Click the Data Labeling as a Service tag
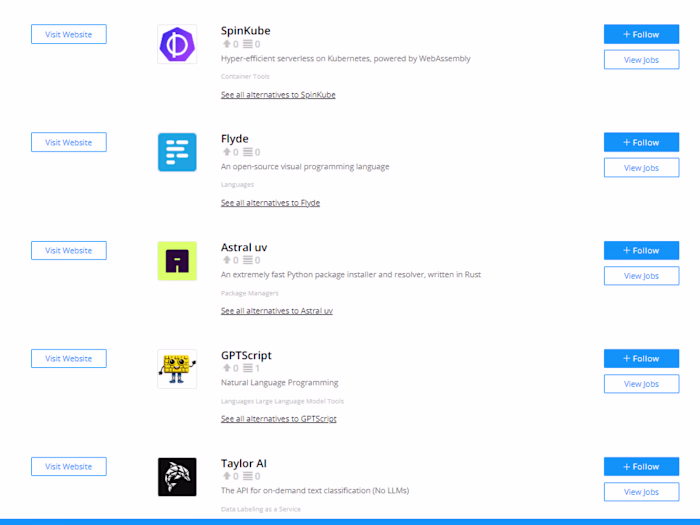Viewport: 700px width, 525px height. click(261, 509)
